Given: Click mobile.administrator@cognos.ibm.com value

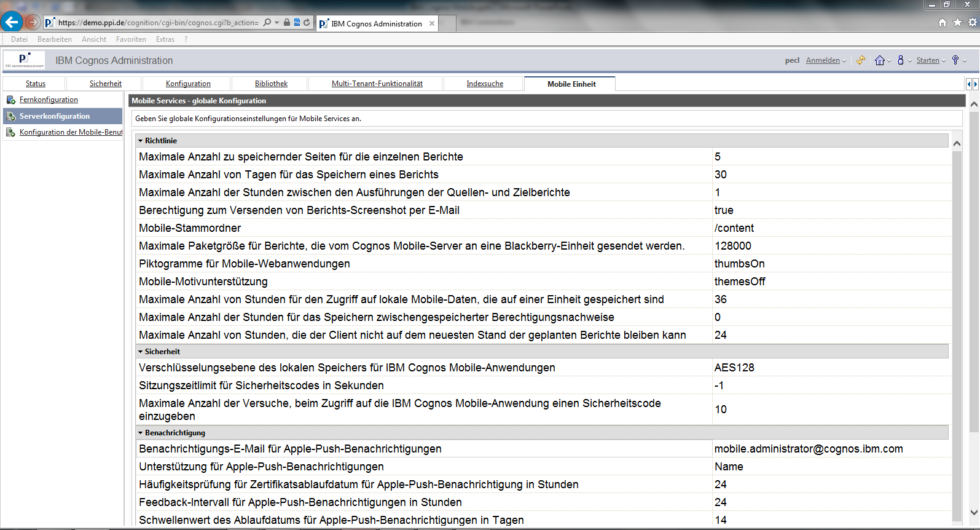Looking at the screenshot, I should click(809, 449).
